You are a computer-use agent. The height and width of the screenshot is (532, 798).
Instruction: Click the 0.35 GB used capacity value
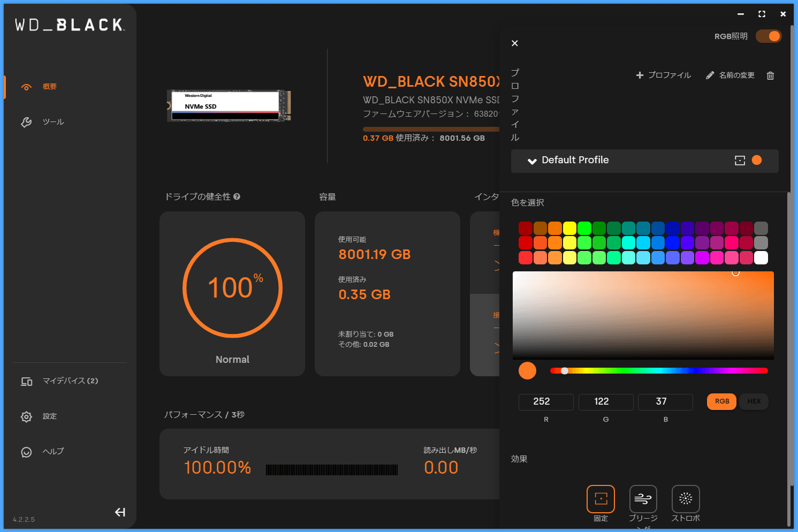[364, 294]
